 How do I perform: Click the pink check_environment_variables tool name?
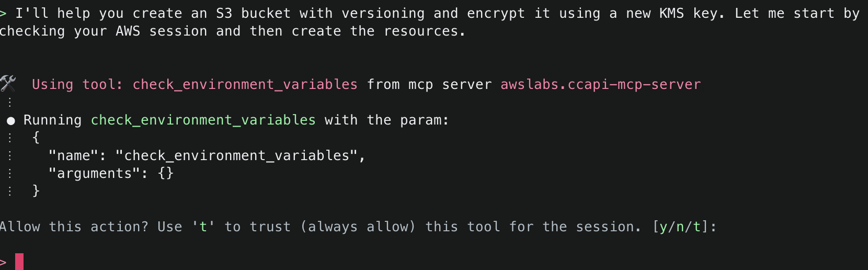tap(245, 84)
